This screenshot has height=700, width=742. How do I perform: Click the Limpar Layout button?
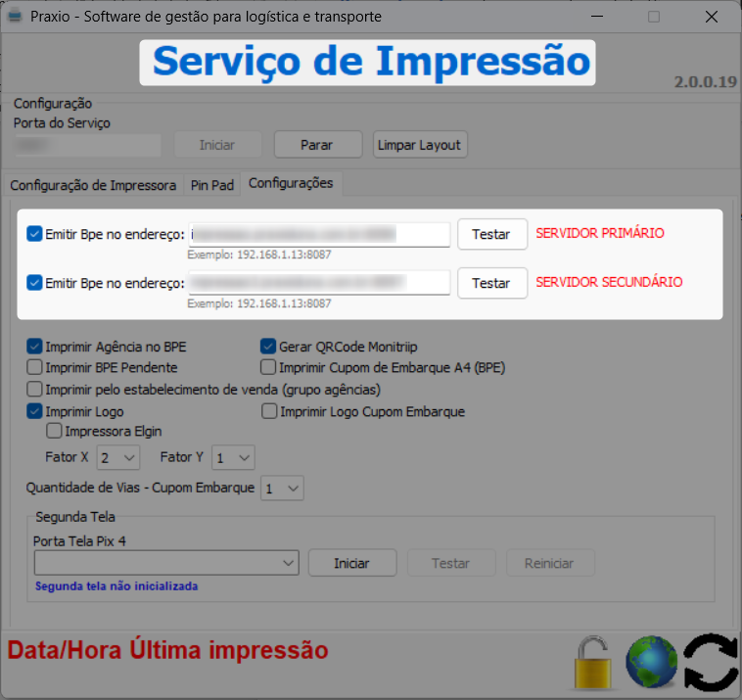click(x=420, y=145)
